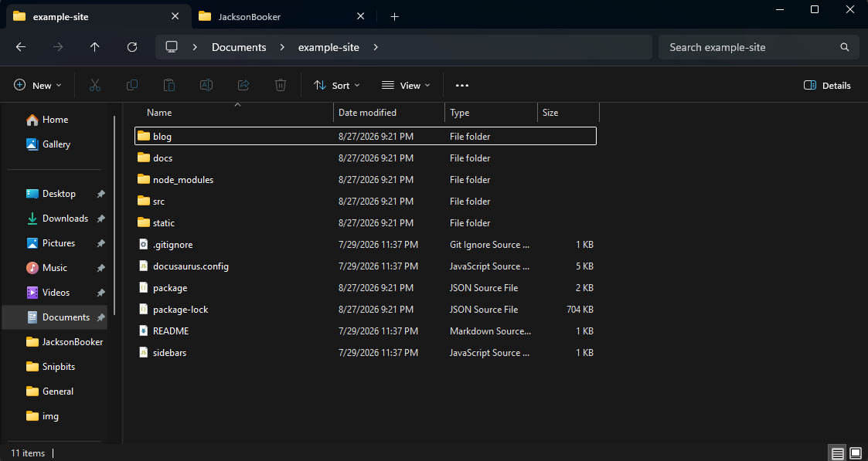868x461 pixels.
Task: Click Documents in the address breadcrumb
Action: (x=239, y=47)
